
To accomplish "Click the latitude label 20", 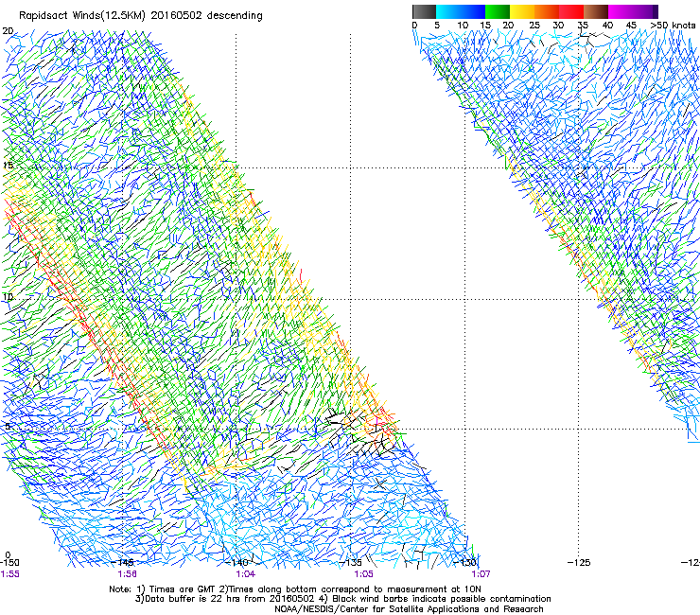I will click(x=8, y=31).
